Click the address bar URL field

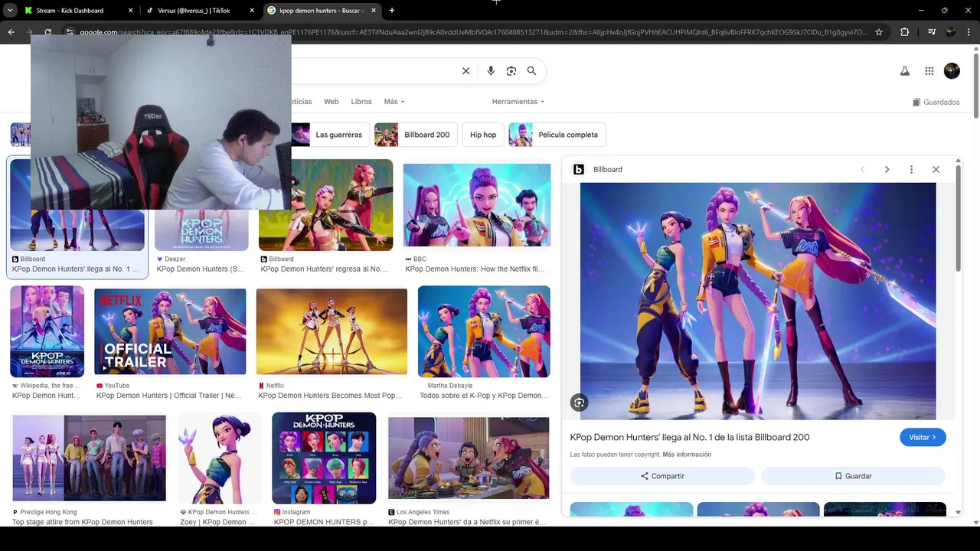pyautogui.click(x=475, y=32)
